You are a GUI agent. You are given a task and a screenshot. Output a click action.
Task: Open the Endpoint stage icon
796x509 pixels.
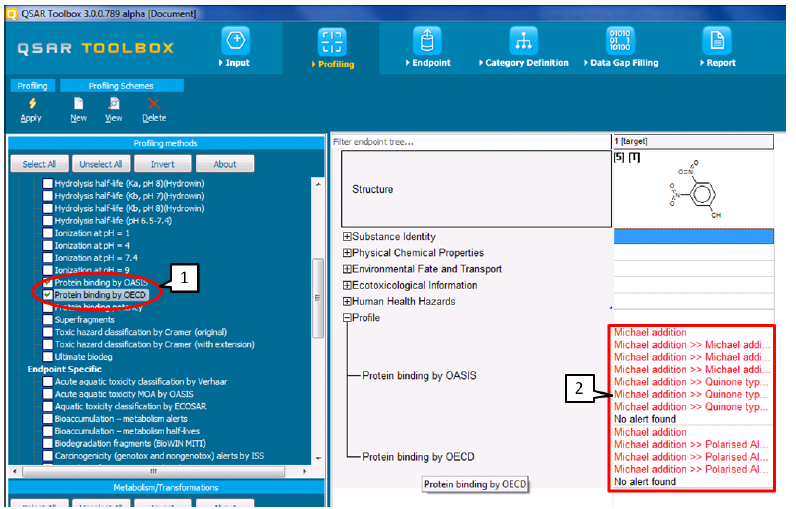pos(427,41)
